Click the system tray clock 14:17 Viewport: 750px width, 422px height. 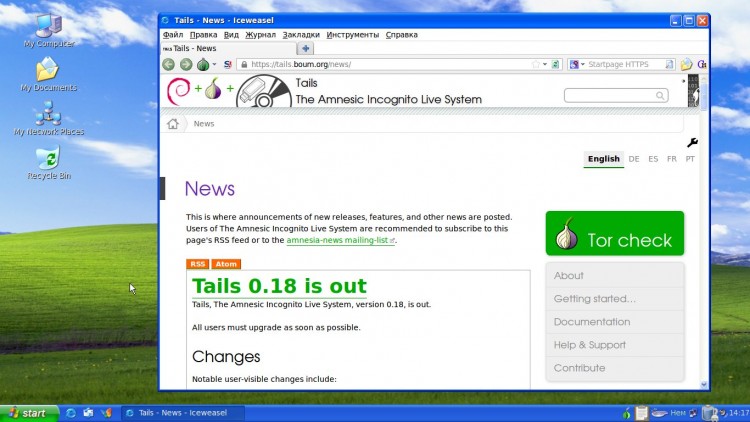click(739, 413)
